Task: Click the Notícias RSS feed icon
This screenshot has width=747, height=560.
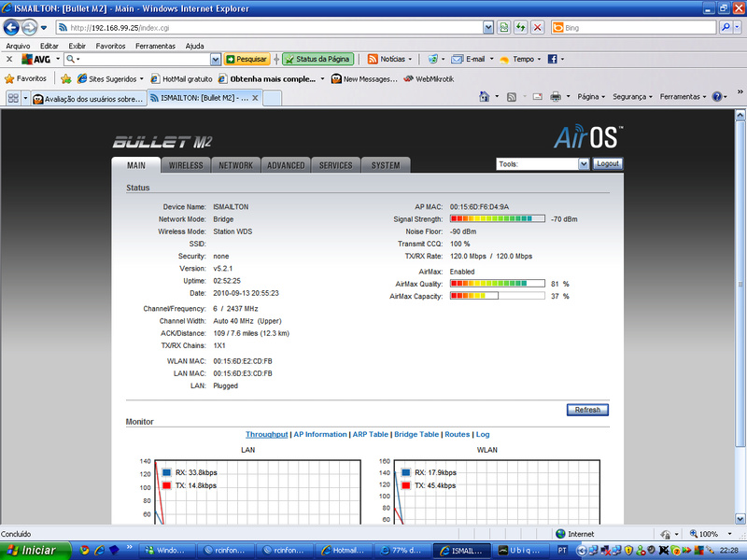Action: (x=373, y=59)
